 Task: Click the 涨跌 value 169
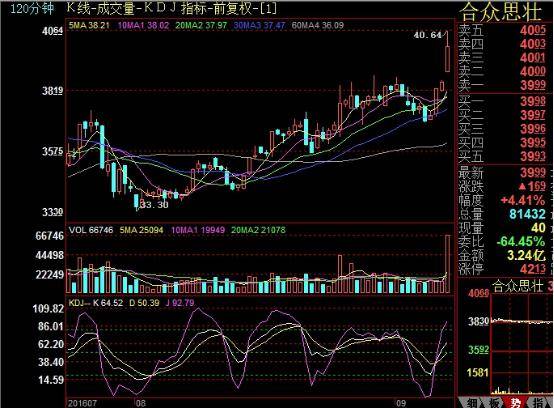(x=533, y=186)
